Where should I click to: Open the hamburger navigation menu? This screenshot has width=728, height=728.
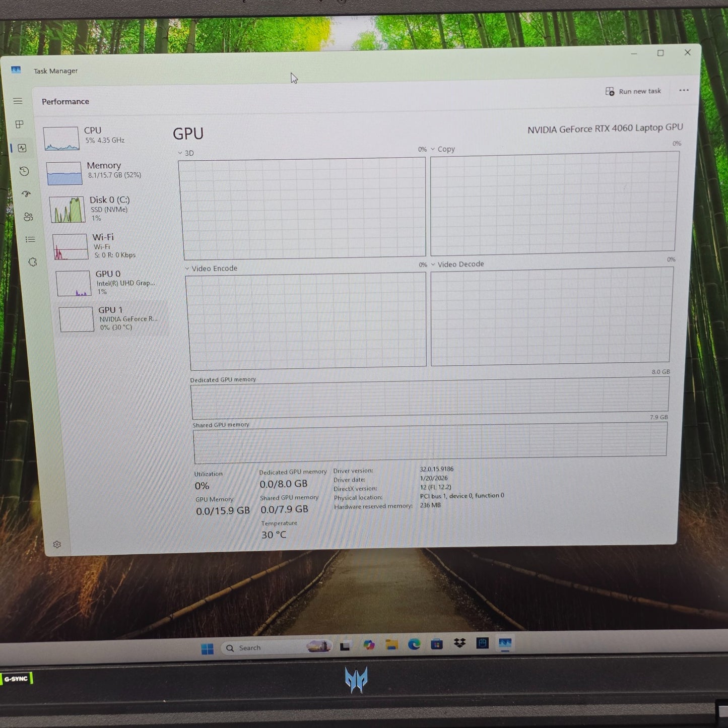[18, 101]
